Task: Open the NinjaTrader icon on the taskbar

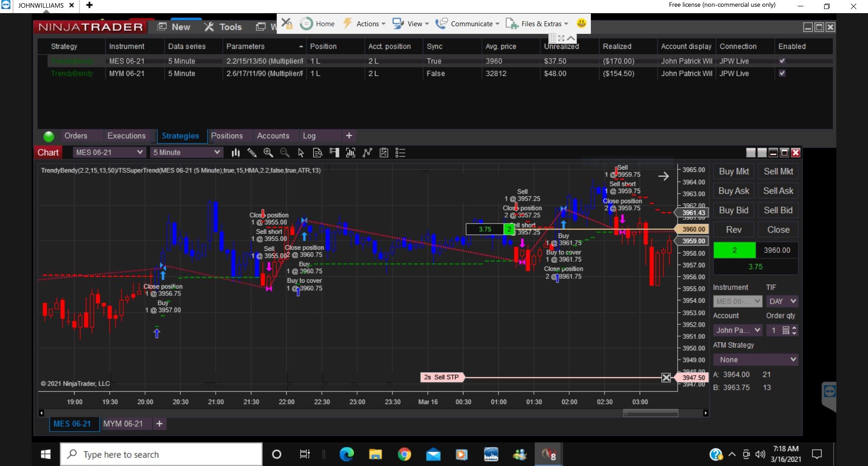Action: pos(549,454)
